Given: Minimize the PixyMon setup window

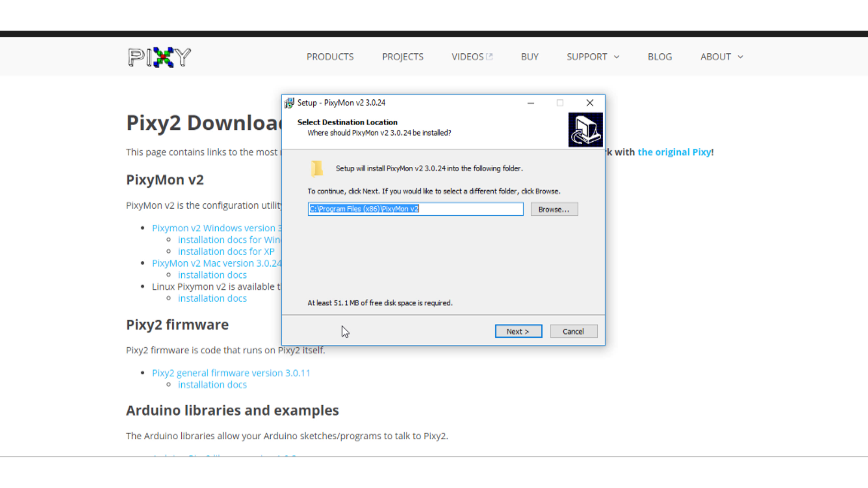Looking at the screenshot, I should point(531,103).
